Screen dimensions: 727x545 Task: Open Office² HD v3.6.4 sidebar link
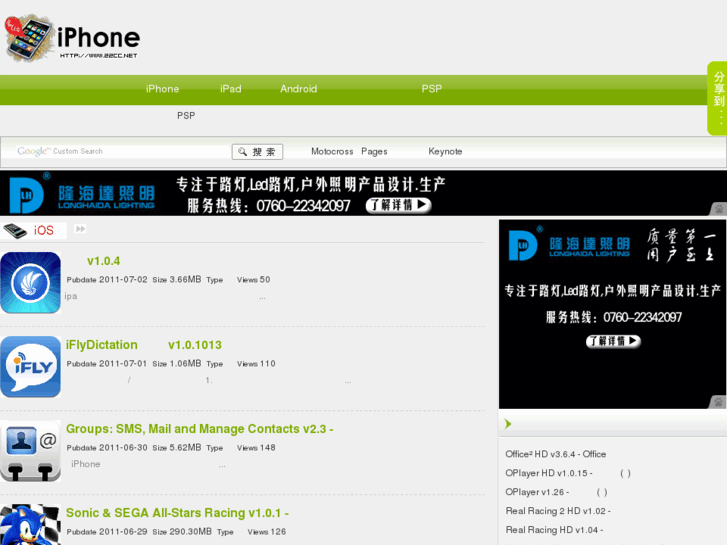555,454
